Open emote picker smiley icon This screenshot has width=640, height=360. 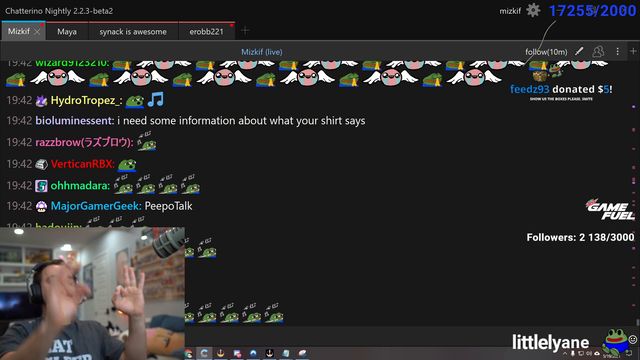pyautogui.click(x=633, y=339)
